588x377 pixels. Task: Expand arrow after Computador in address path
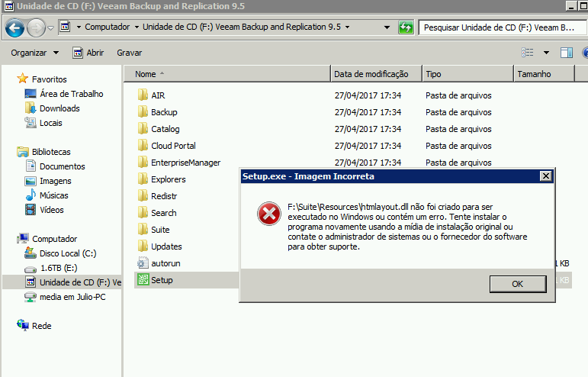137,27
